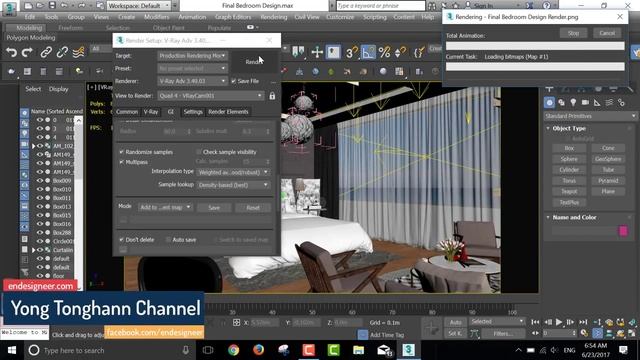Hide the floor object eye icon
The width and height of the screenshot is (640, 360).
(x=40, y=276)
